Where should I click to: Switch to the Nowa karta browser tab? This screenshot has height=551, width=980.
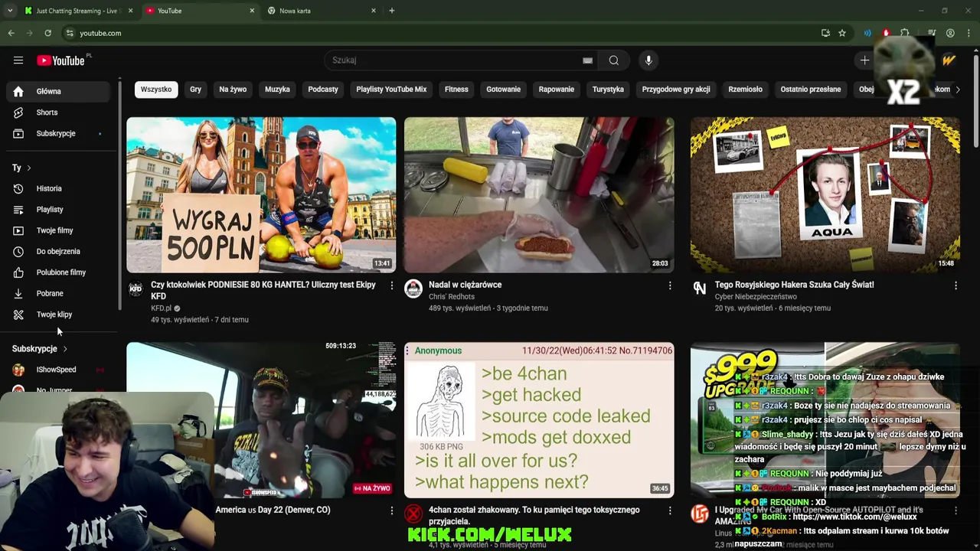[x=322, y=11]
